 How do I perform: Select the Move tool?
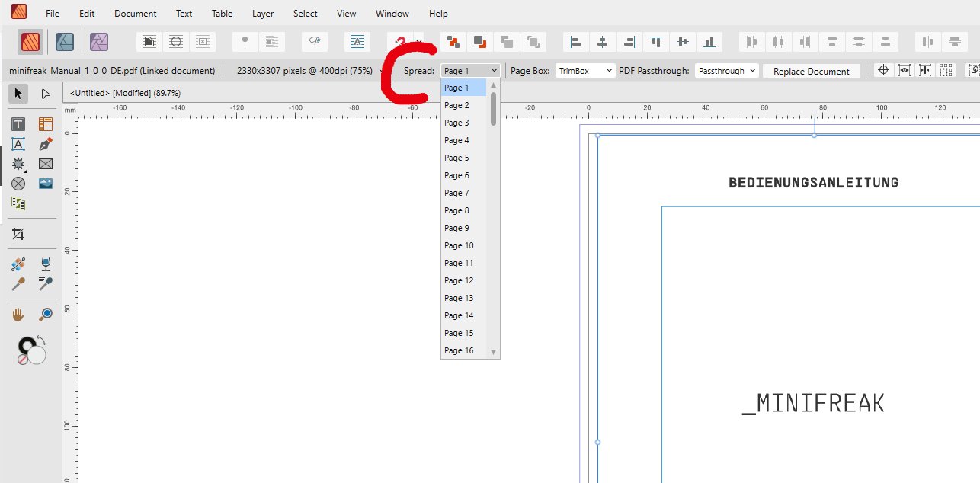(x=19, y=94)
